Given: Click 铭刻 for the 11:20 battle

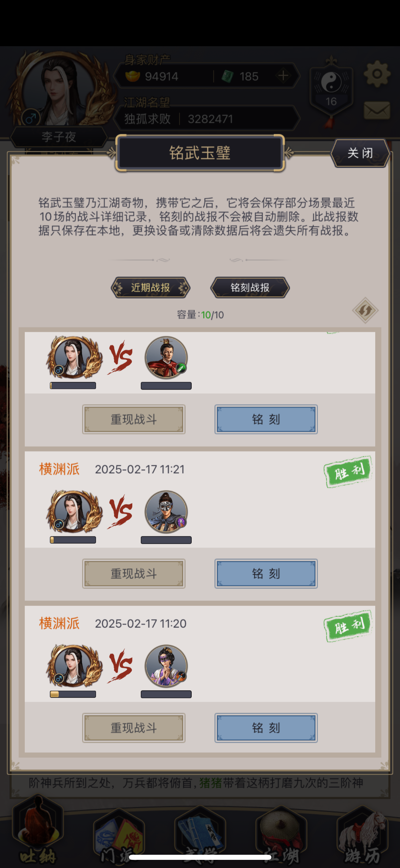Looking at the screenshot, I should (x=266, y=728).
